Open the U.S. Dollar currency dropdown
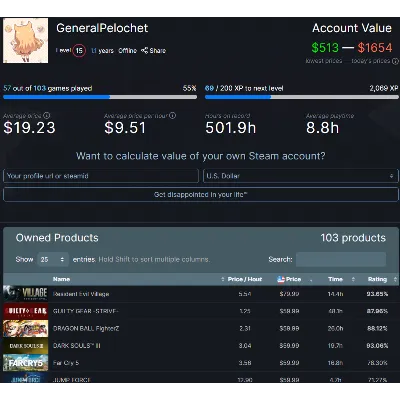400x400 pixels. pos(301,176)
